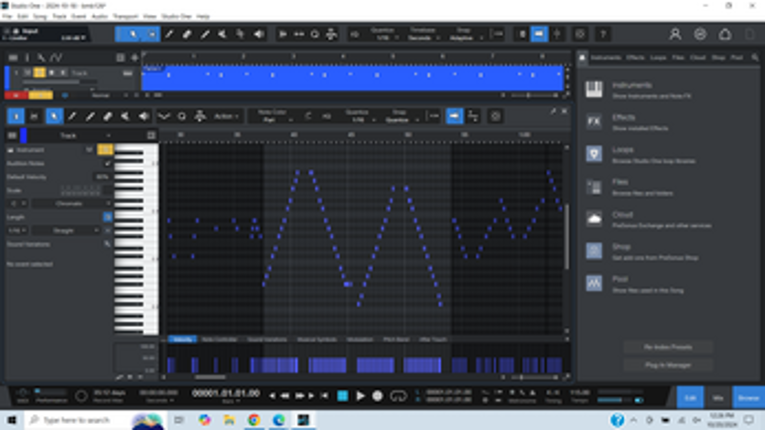Open the Start page home icon
This screenshot has width=765, height=430.
tap(725, 34)
